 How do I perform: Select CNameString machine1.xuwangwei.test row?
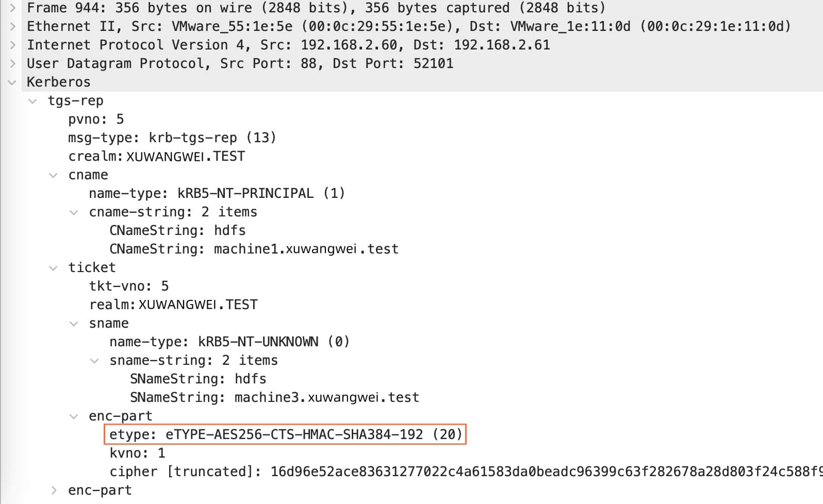(254, 249)
